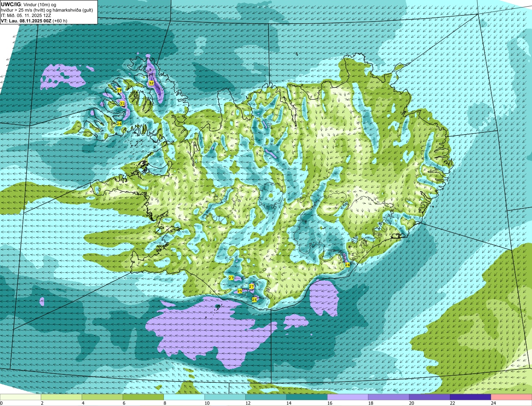Click the 0–2 m/s pale yellow legend swatch
The width and height of the screenshot is (532, 406).
[x=21, y=397]
